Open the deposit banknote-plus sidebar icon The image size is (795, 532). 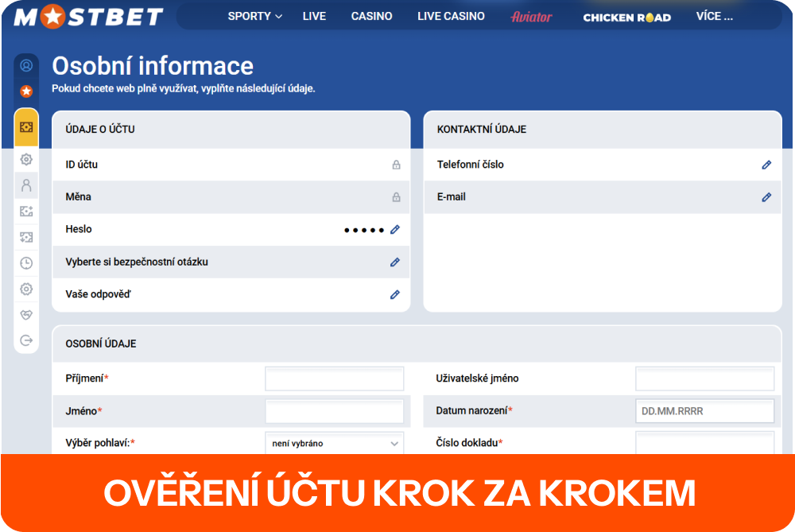click(x=26, y=212)
